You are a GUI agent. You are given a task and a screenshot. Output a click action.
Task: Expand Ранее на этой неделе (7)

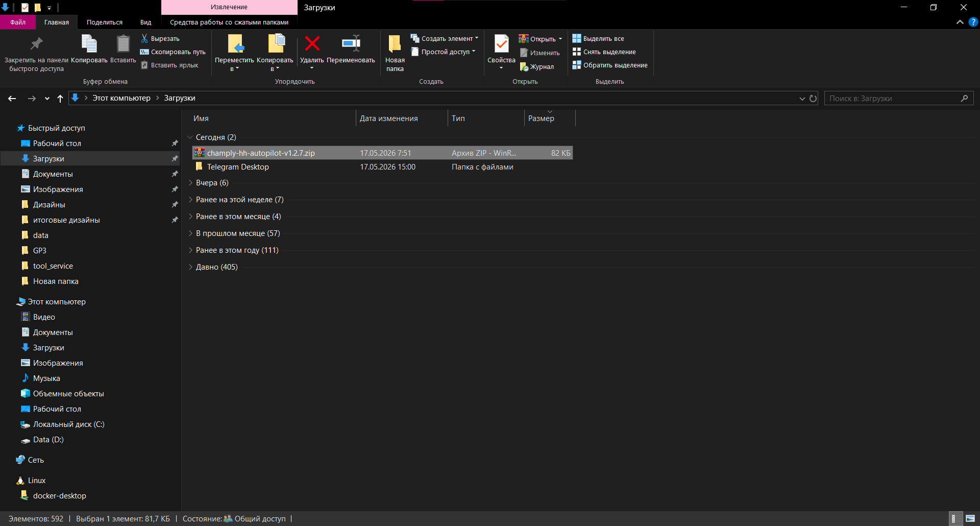point(190,200)
